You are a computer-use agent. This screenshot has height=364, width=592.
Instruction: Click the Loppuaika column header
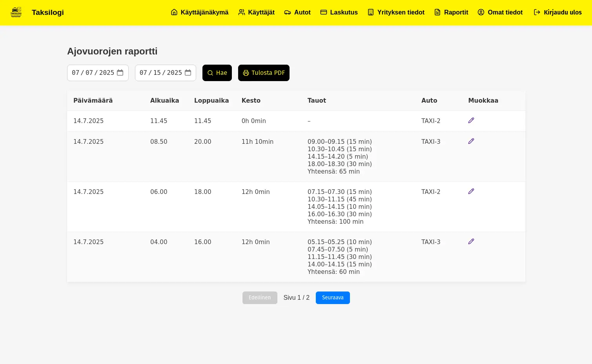pos(211,100)
